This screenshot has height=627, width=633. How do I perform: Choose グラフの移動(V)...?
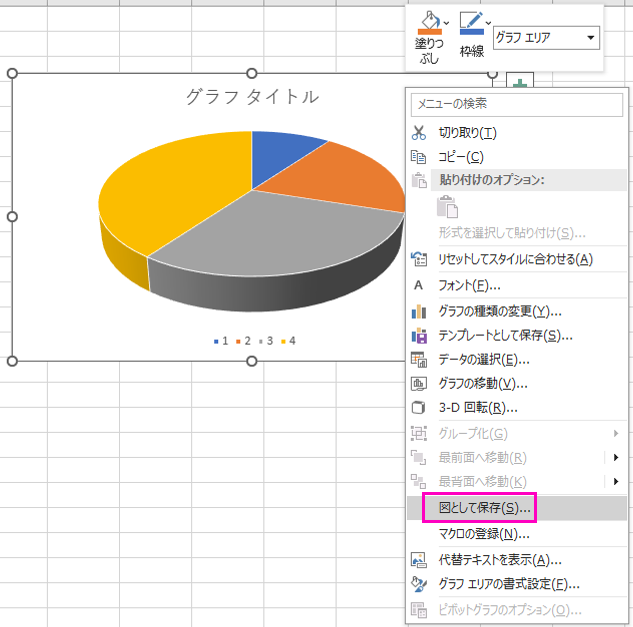483,384
